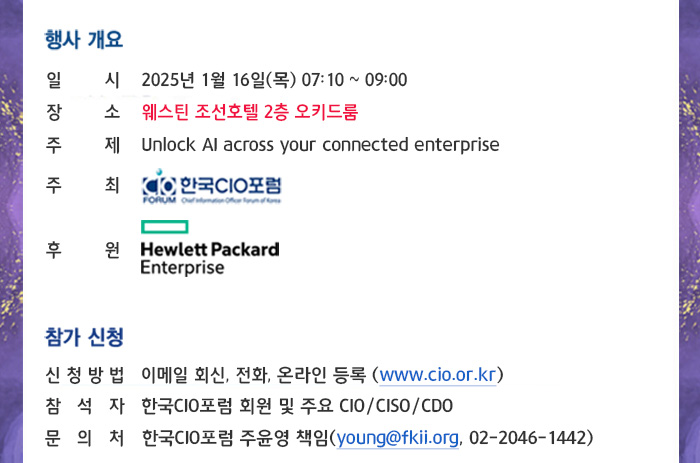Open the www.cio.or.kr registration link
The width and height of the screenshot is (700, 463).
click(438, 375)
